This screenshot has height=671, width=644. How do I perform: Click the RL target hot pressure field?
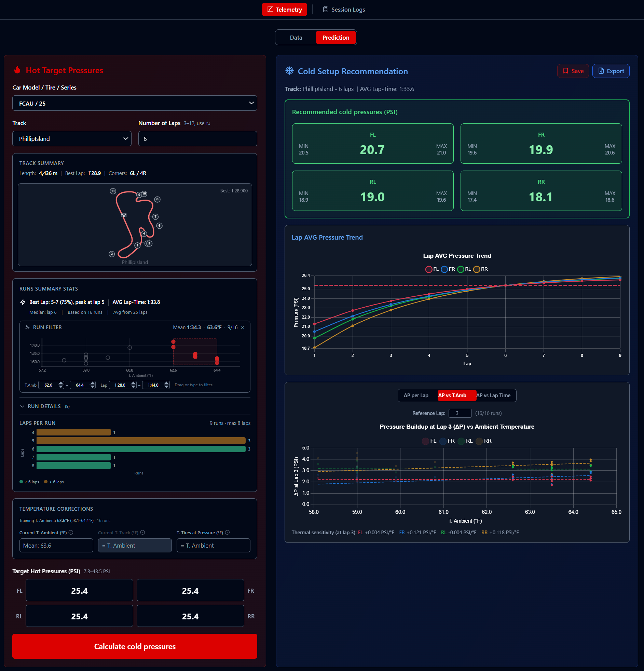point(79,616)
